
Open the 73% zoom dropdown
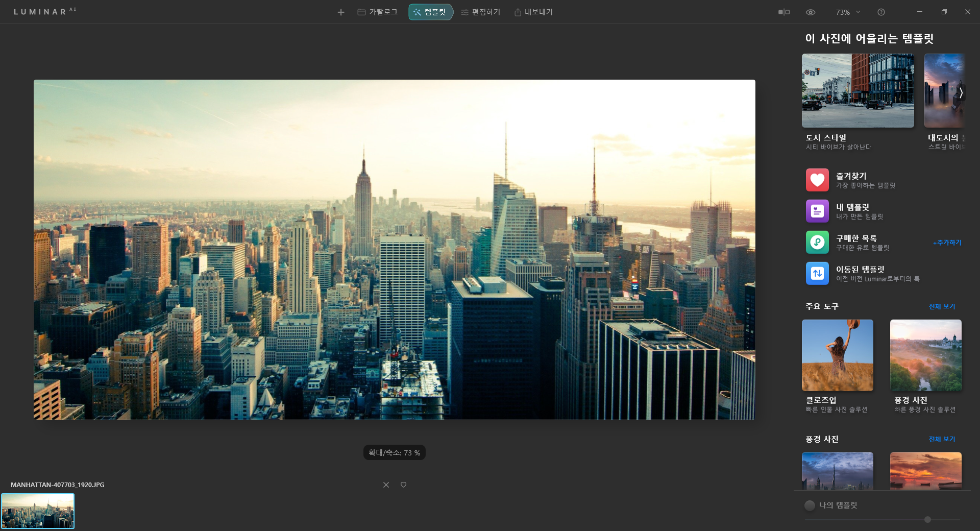pos(848,12)
